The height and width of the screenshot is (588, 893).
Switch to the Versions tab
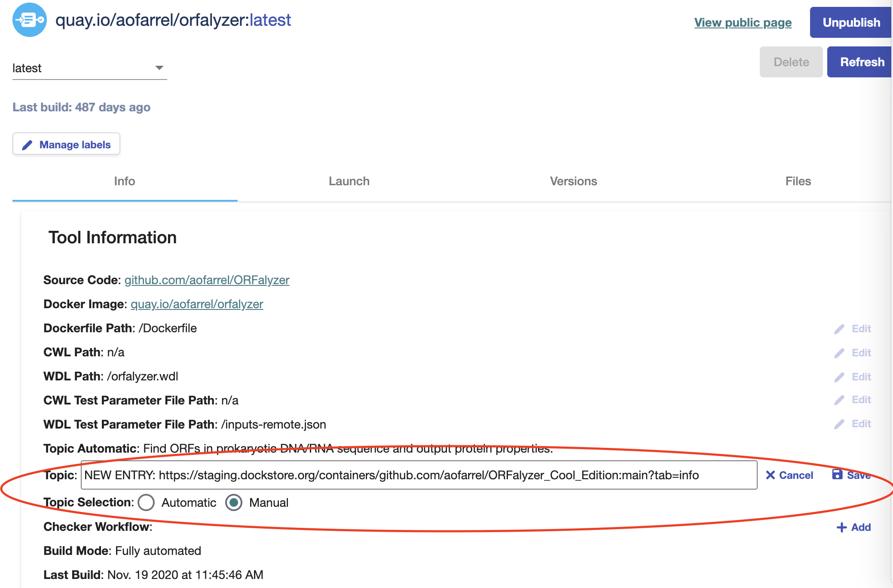[573, 181]
